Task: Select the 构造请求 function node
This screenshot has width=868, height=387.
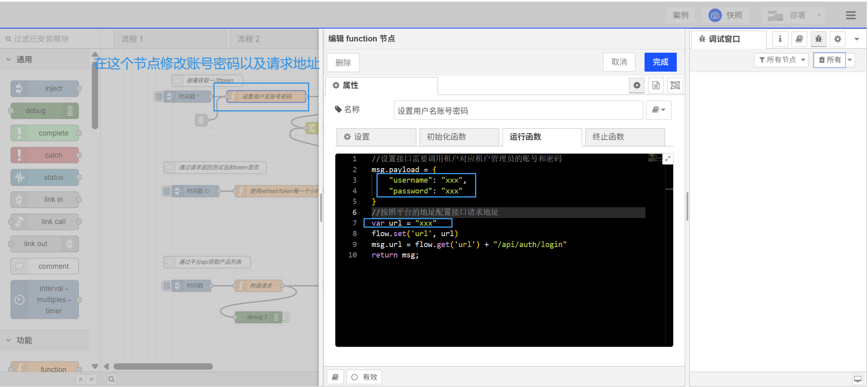Action: click(258, 286)
